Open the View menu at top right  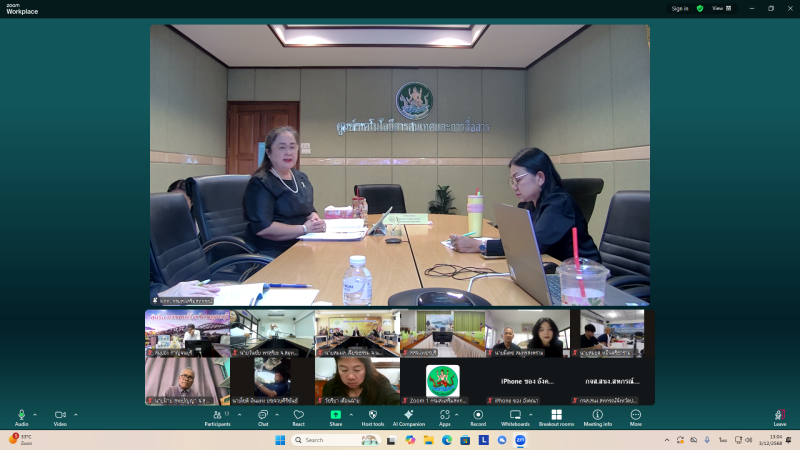click(x=720, y=8)
